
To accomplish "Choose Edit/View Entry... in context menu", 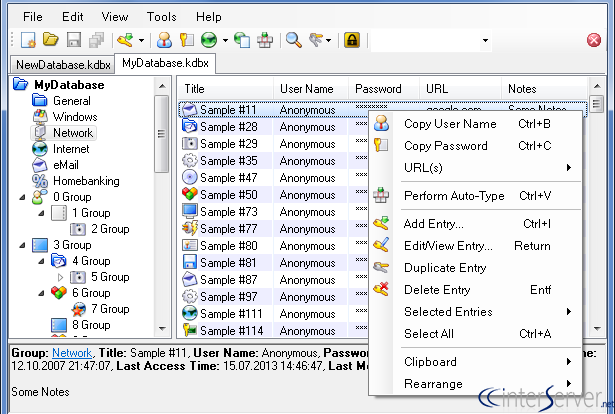I will click(475, 246).
